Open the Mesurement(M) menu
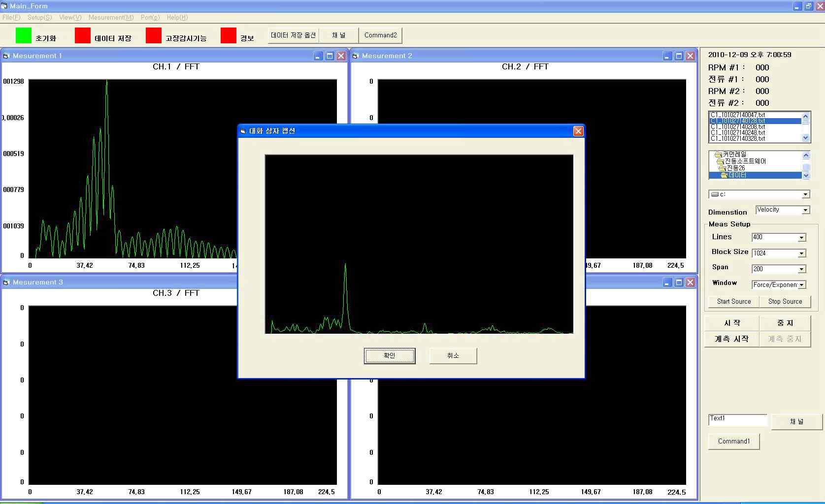Viewport: 825px width, 504px height. point(111,17)
